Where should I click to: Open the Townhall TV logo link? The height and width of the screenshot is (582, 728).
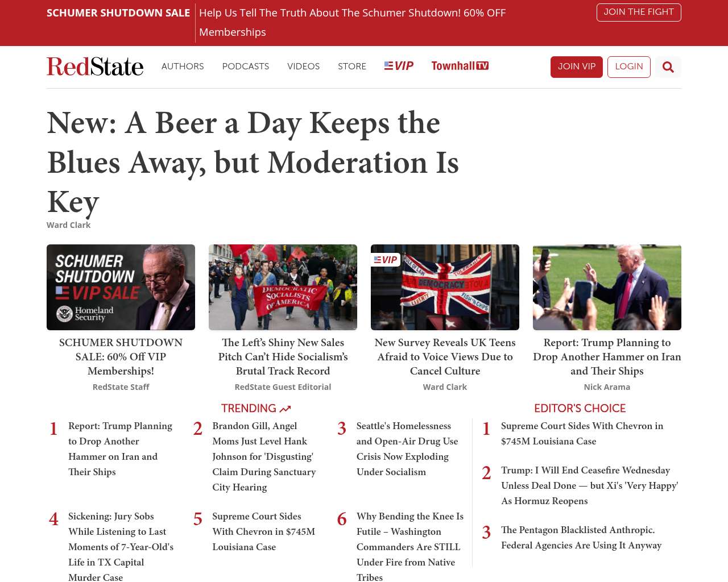point(460,66)
